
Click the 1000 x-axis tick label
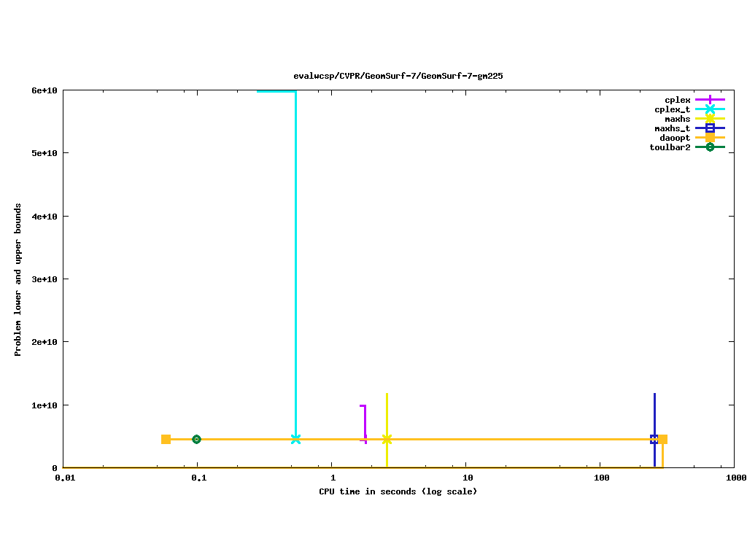pos(735,478)
